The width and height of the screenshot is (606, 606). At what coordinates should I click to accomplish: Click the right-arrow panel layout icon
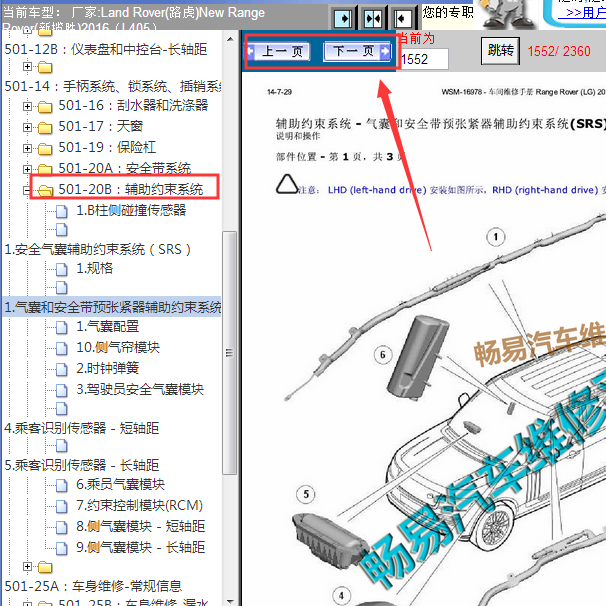[343, 18]
